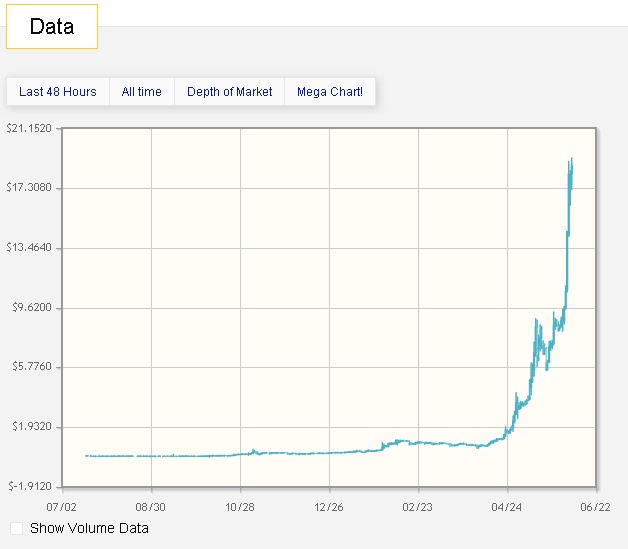Open the Mega Chart! link

[x=330, y=92]
